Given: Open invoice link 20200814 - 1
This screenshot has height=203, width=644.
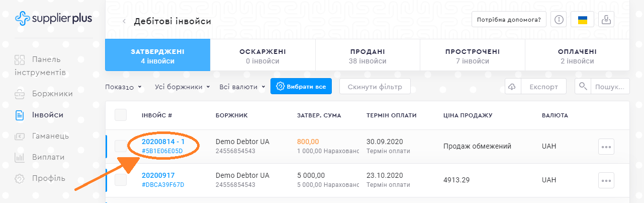Looking at the screenshot, I should [163, 142].
